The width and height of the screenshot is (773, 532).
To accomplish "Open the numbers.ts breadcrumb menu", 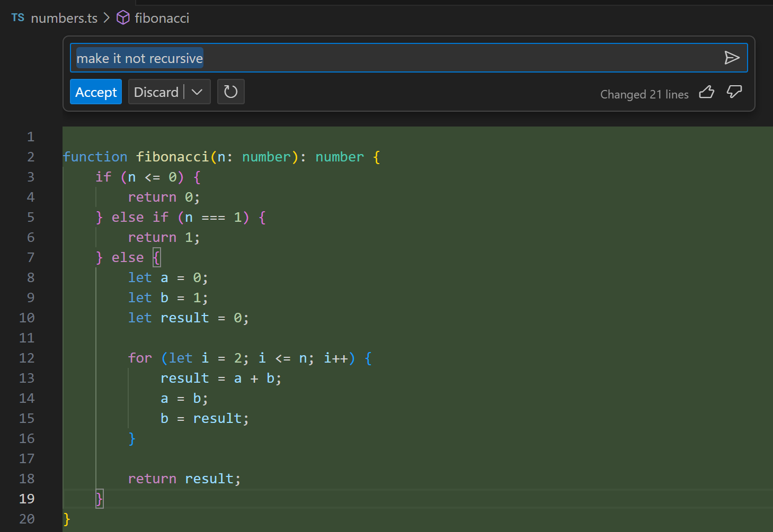I will tap(64, 17).
